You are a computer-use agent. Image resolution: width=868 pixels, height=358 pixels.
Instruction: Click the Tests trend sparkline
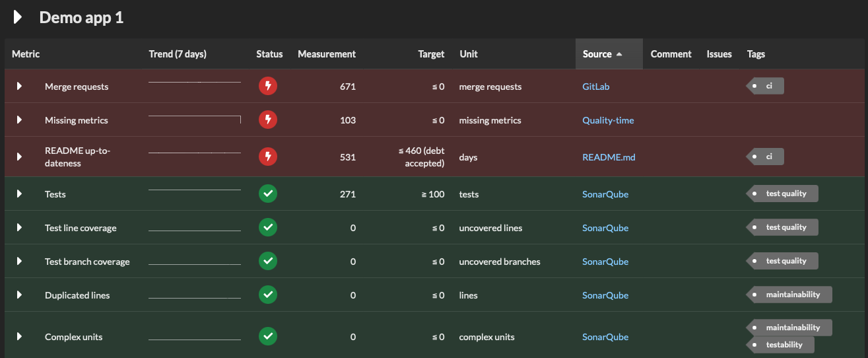[x=195, y=190]
